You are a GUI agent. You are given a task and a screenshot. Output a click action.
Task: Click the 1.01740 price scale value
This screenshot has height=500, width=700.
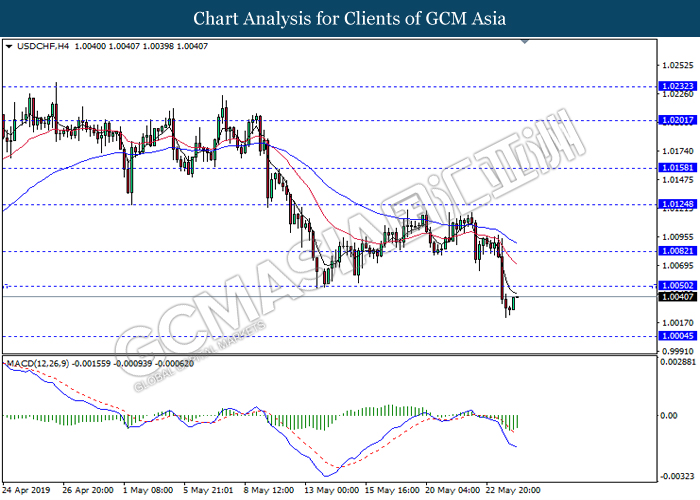tap(678, 151)
